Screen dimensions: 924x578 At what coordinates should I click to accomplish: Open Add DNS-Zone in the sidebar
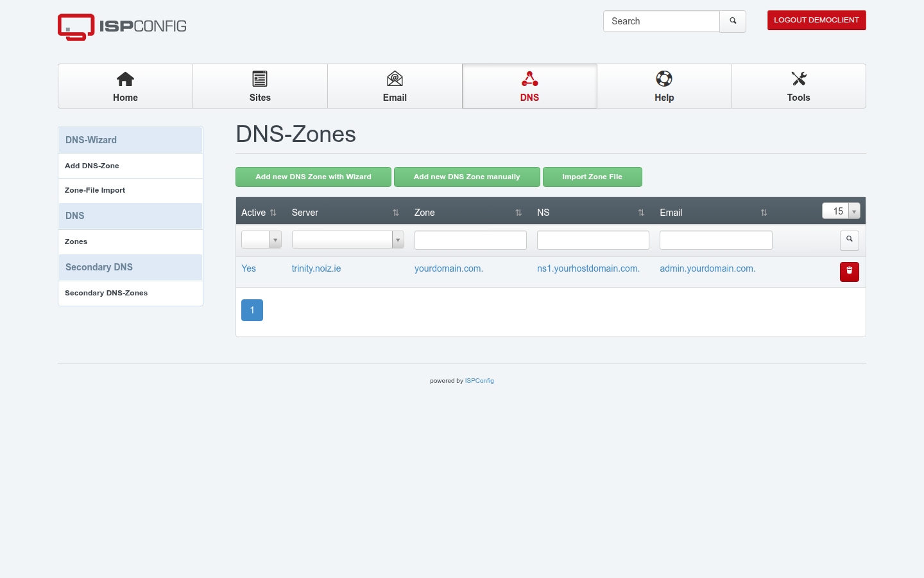(130, 166)
